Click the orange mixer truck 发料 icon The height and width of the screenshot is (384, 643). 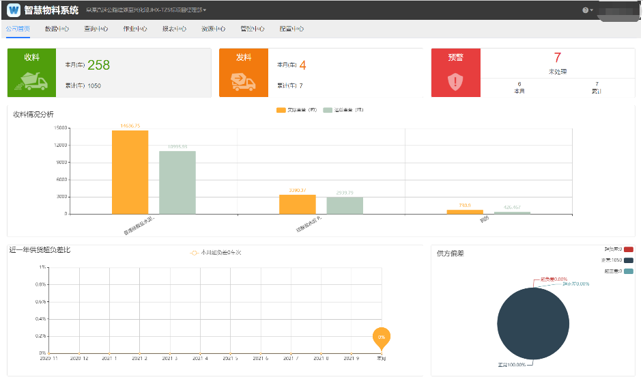243,82
